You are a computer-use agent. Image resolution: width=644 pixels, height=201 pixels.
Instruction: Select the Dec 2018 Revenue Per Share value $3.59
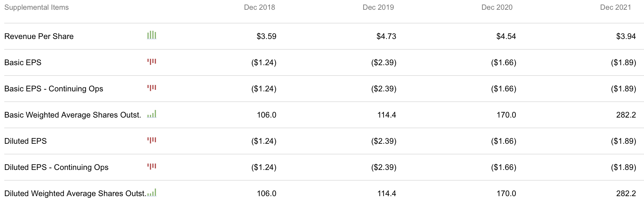(x=266, y=37)
